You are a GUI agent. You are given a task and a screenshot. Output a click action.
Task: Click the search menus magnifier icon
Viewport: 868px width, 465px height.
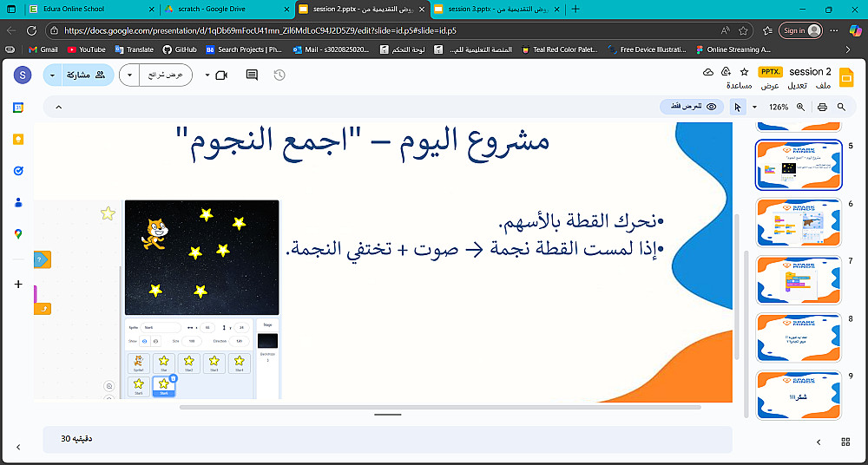coord(841,107)
